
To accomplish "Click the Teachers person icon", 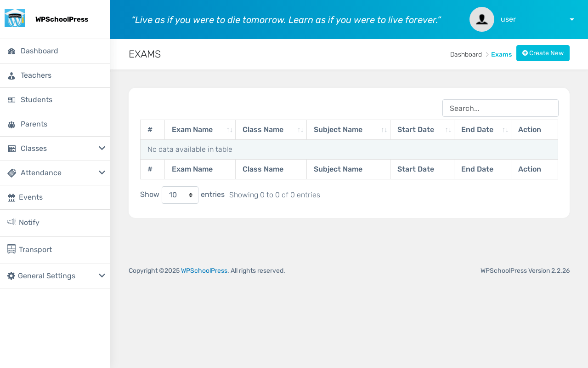I will click(x=11, y=75).
